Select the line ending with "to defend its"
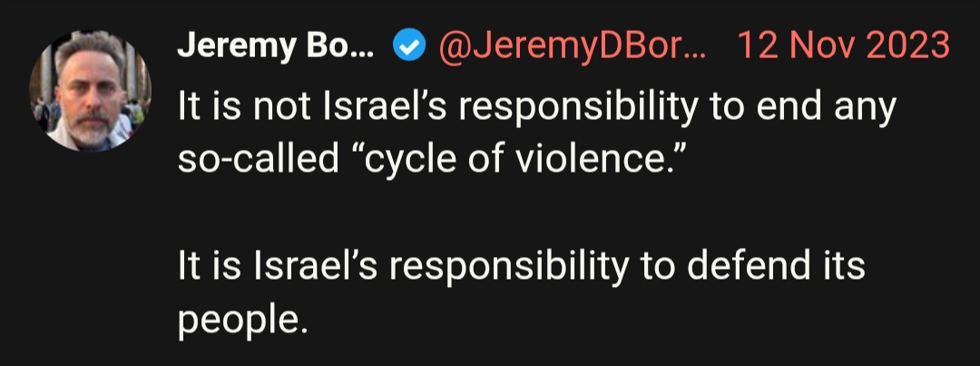The height and width of the screenshot is (366, 980). click(521, 266)
